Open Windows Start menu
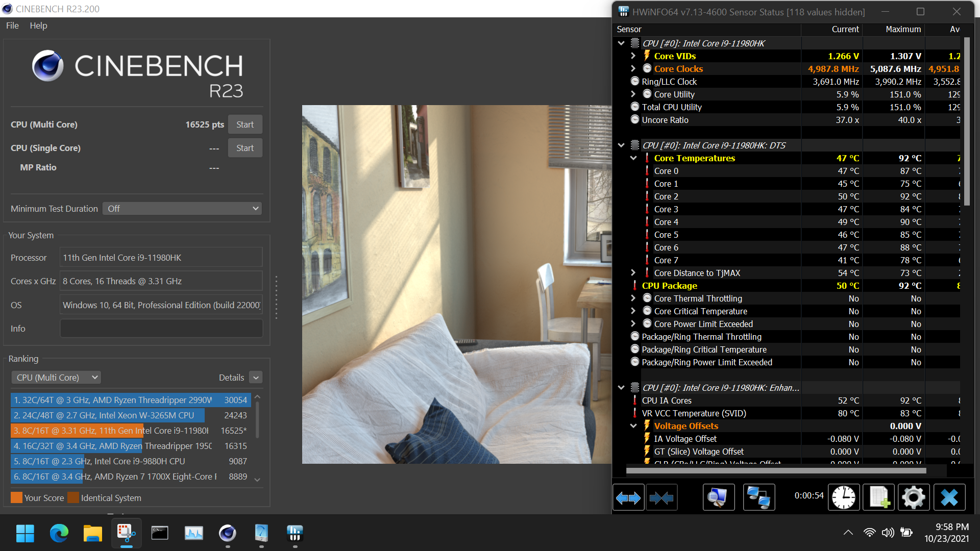The width and height of the screenshot is (980, 551). coord(25,534)
